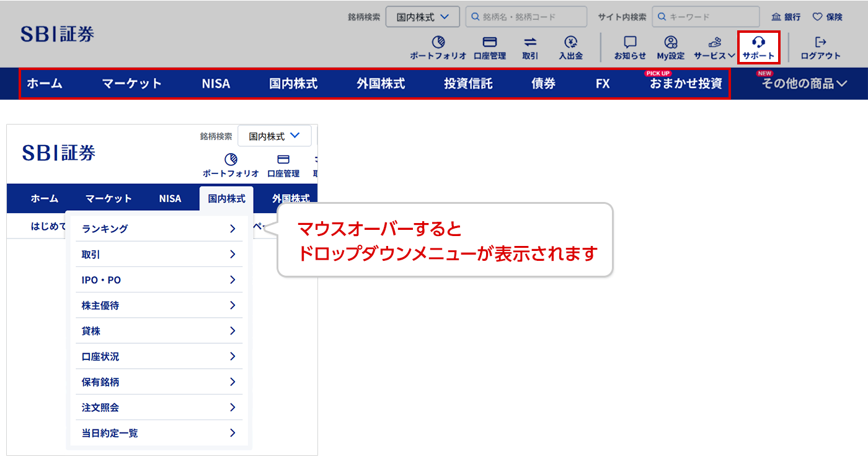Open 投資信託 in the navigation bar

468,83
